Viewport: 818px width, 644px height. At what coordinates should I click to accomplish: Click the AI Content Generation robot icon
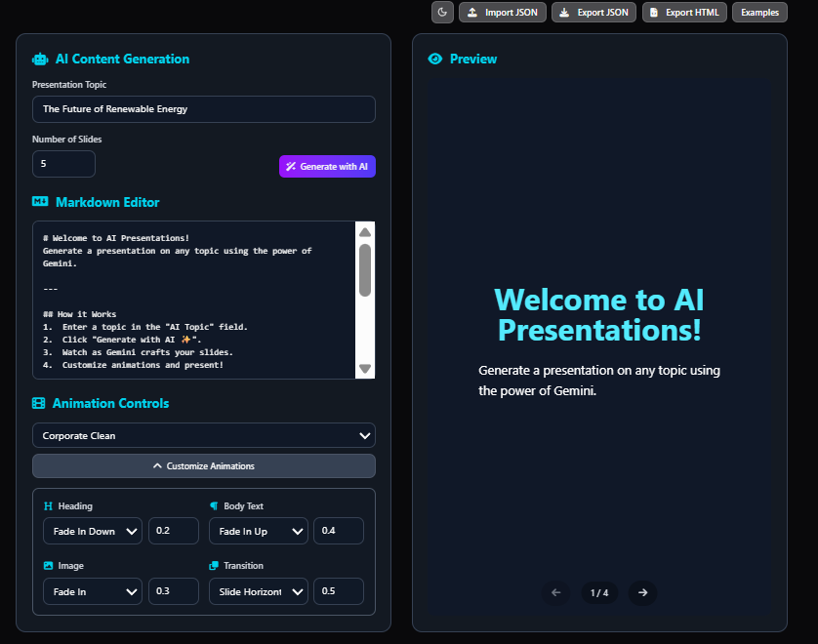39,59
